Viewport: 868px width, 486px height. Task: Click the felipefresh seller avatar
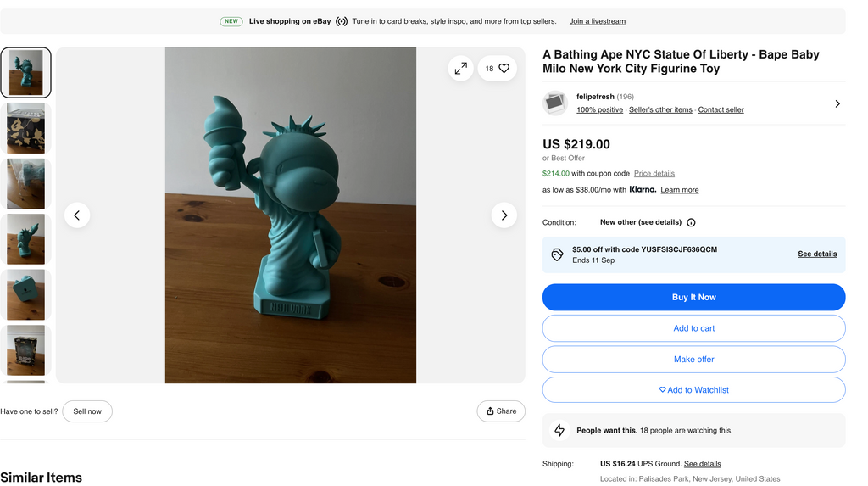point(555,103)
